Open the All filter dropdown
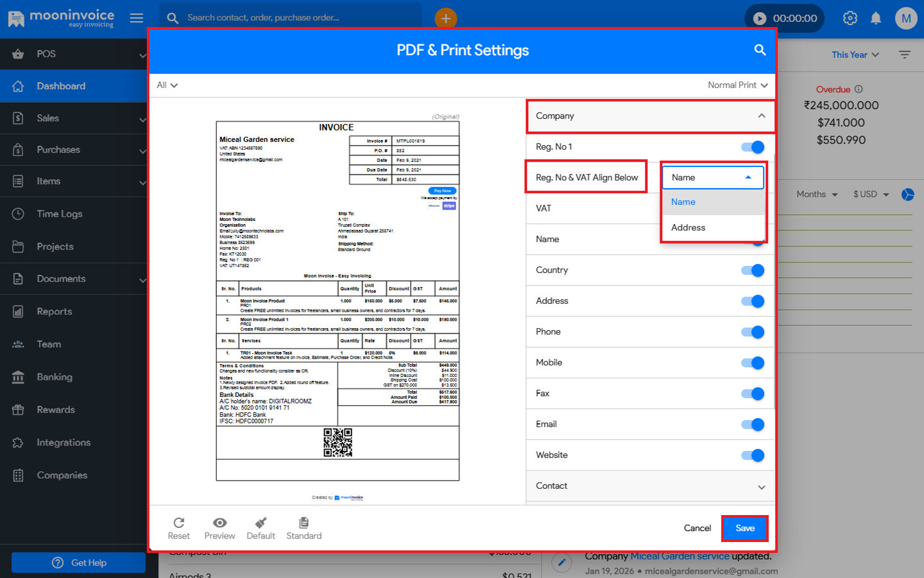 click(167, 85)
